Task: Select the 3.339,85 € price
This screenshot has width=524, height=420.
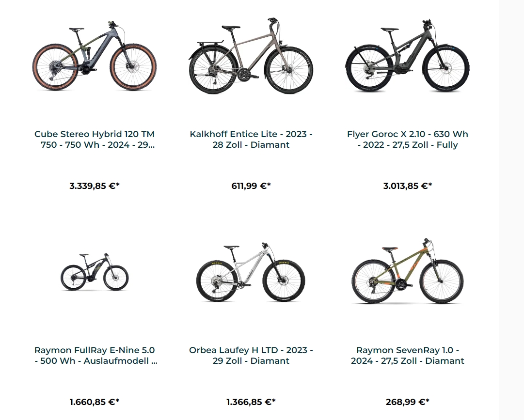Action: [x=95, y=186]
